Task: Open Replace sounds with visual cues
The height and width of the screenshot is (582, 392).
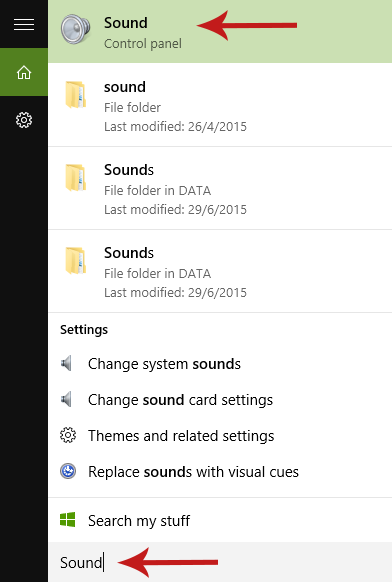Action: [x=220, y=472]
